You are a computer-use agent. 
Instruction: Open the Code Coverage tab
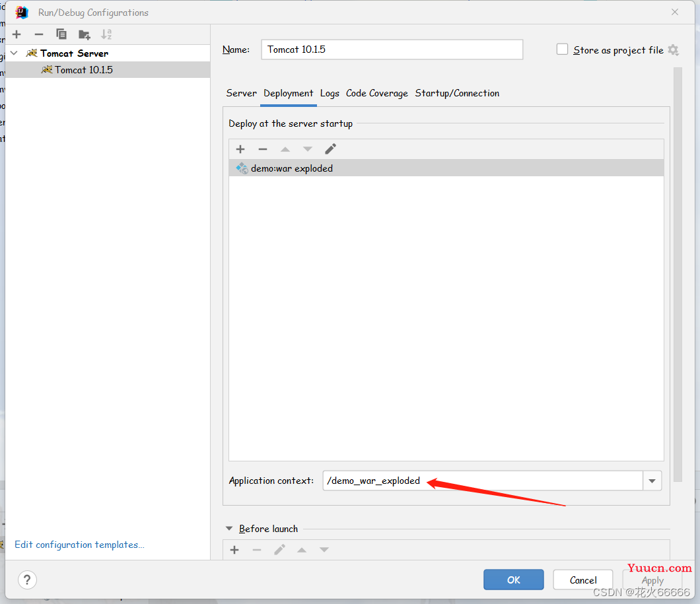click(377, 93)
